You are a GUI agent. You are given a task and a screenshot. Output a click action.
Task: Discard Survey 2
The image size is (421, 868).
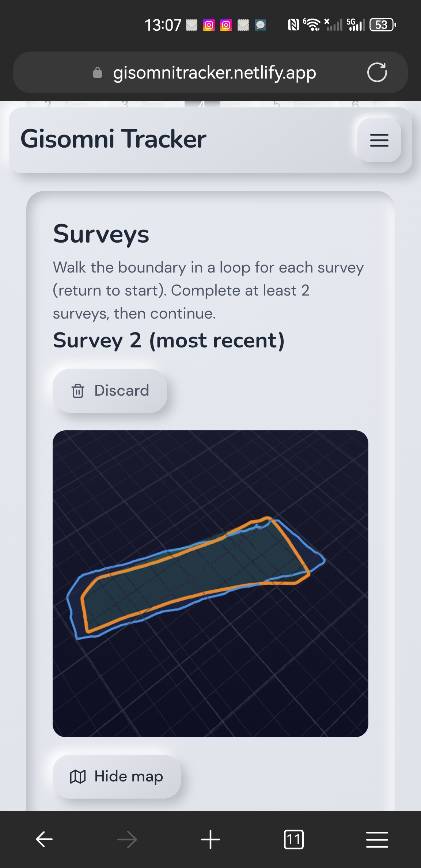pyautogui.click(x=110, y=390)
